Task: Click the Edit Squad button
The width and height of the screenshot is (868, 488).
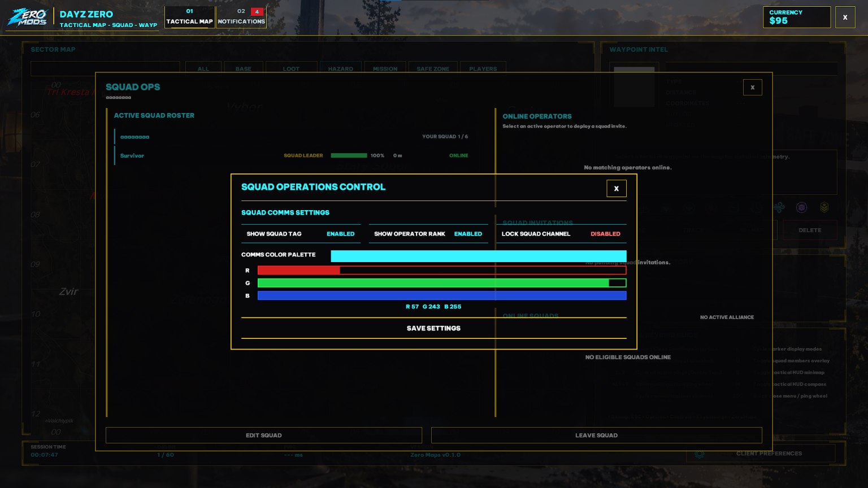Action: [264, 435]
